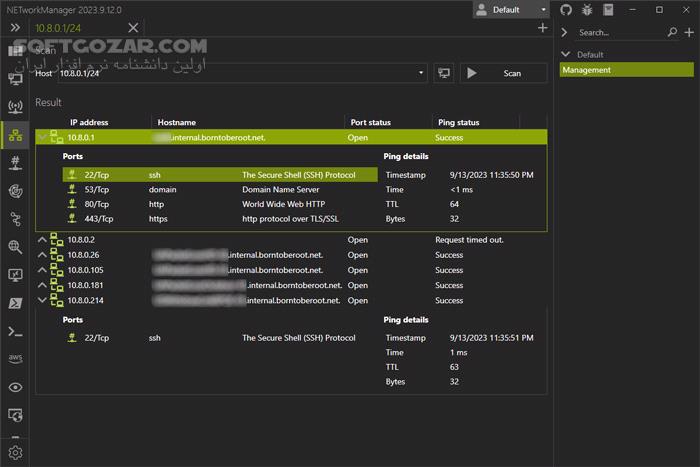Open the GitHub link icon

click(x=565, y=9)
